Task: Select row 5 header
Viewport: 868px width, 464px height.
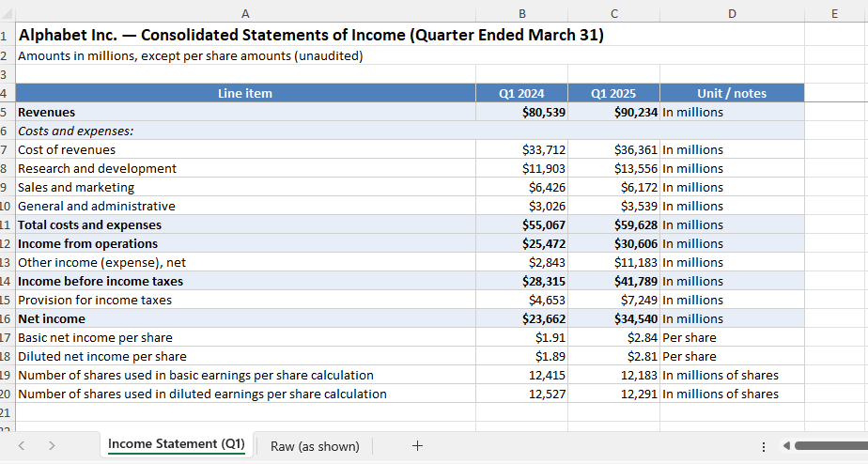Action: [x=6, y=112]
